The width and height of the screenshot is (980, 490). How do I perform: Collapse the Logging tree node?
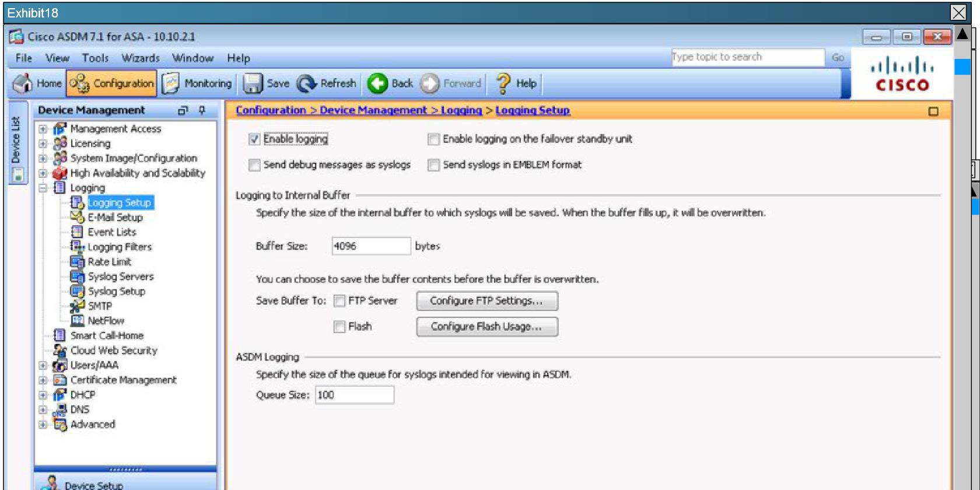[43, 188]
